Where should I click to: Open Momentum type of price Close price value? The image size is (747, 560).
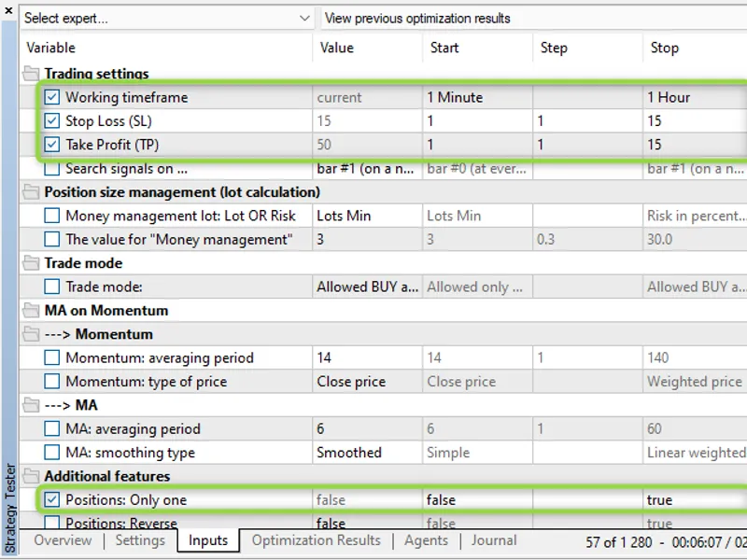[x=368, y=382]
